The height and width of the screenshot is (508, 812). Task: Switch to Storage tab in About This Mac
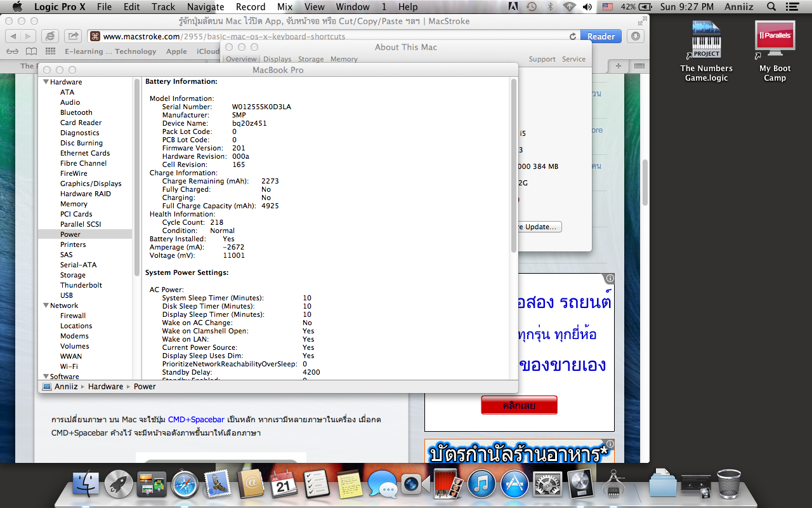pyautogui.click(x=311, y=59)
